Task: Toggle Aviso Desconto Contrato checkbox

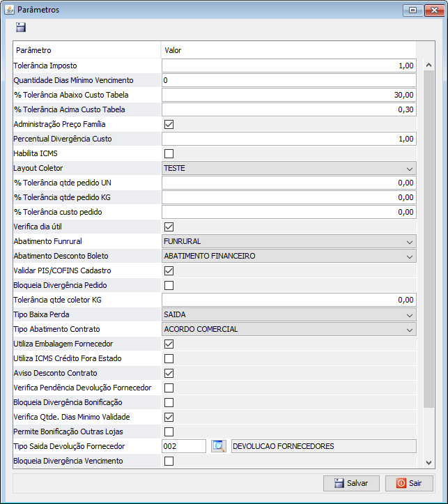Action: [169, 373]
